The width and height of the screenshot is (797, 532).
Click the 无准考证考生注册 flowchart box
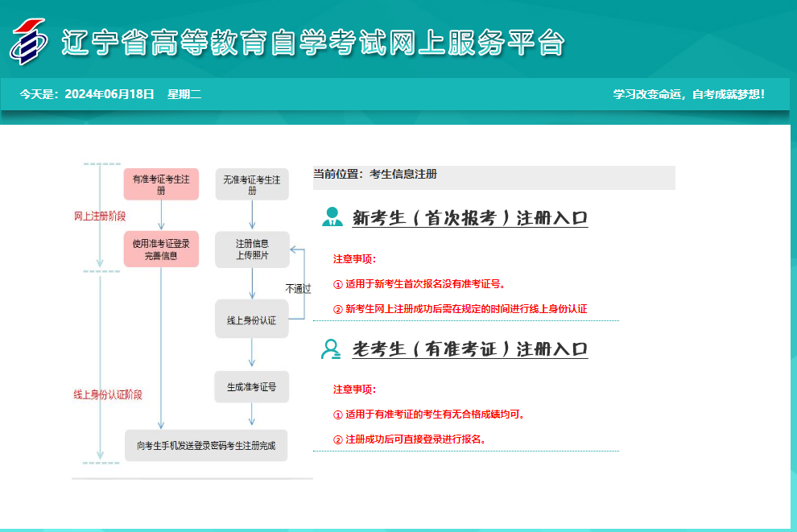[252, 184]
